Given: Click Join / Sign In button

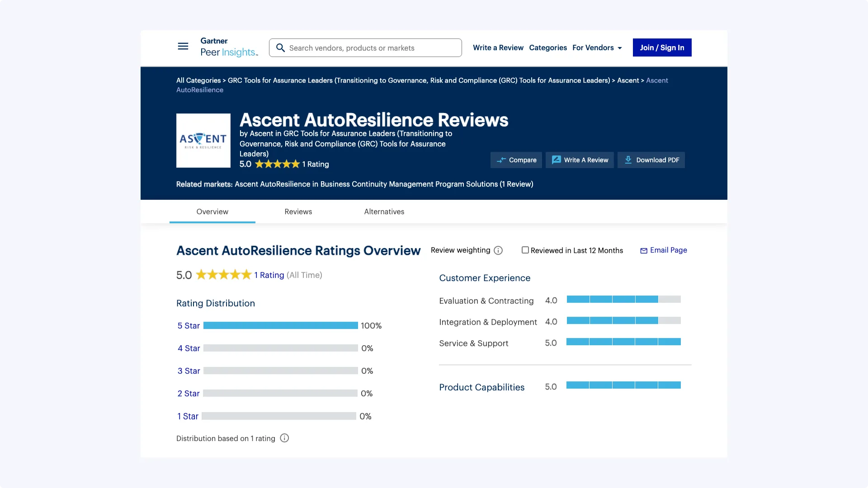Looking at the screenshot, I should click(x=662, y=48).
